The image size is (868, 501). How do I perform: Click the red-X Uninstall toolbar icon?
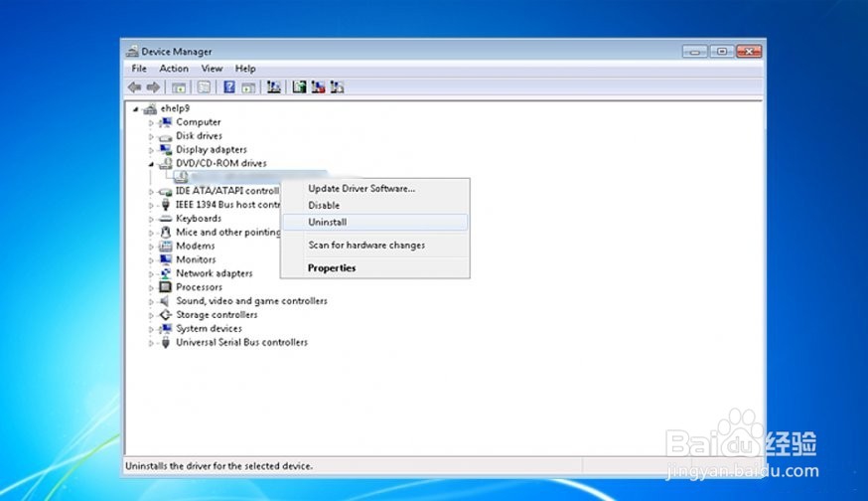(x=318, y=87)
